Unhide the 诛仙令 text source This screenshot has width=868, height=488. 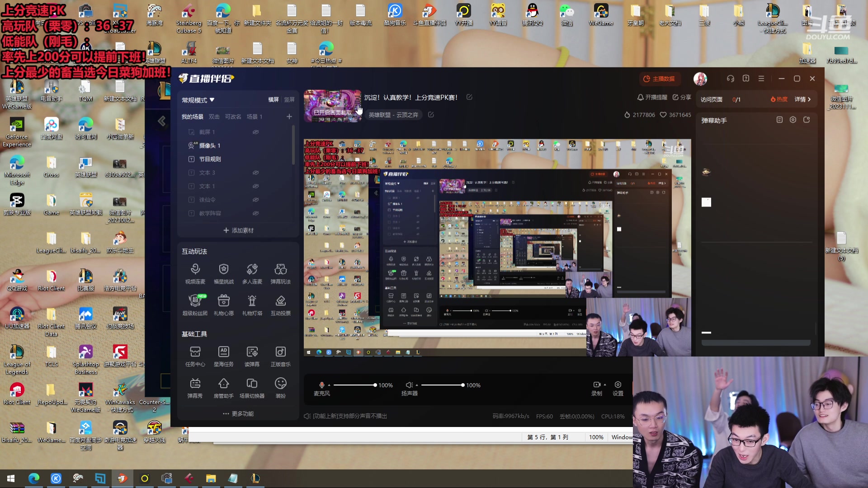[255, 200]
